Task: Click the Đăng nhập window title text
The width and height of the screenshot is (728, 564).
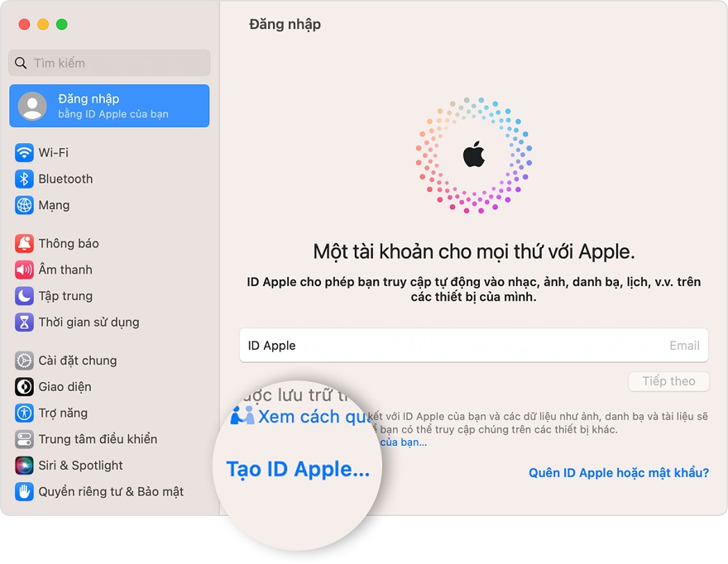Action: [x=285, y=24]
